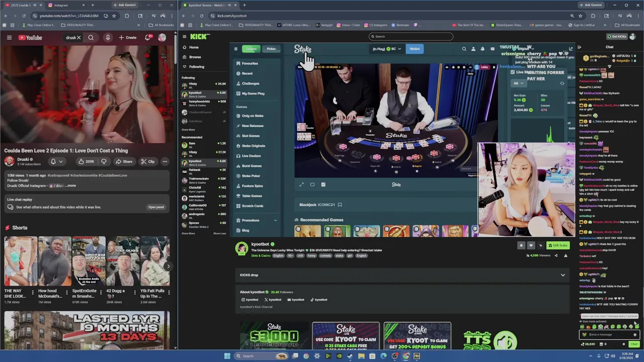
Task: Toggle kyootbot notification bell
Action: click(x=521, y=245)
